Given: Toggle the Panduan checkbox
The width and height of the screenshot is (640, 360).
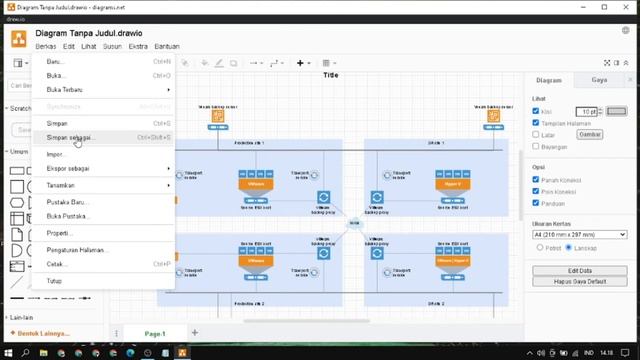Looking at the screenshot, I should click(536, 203).
